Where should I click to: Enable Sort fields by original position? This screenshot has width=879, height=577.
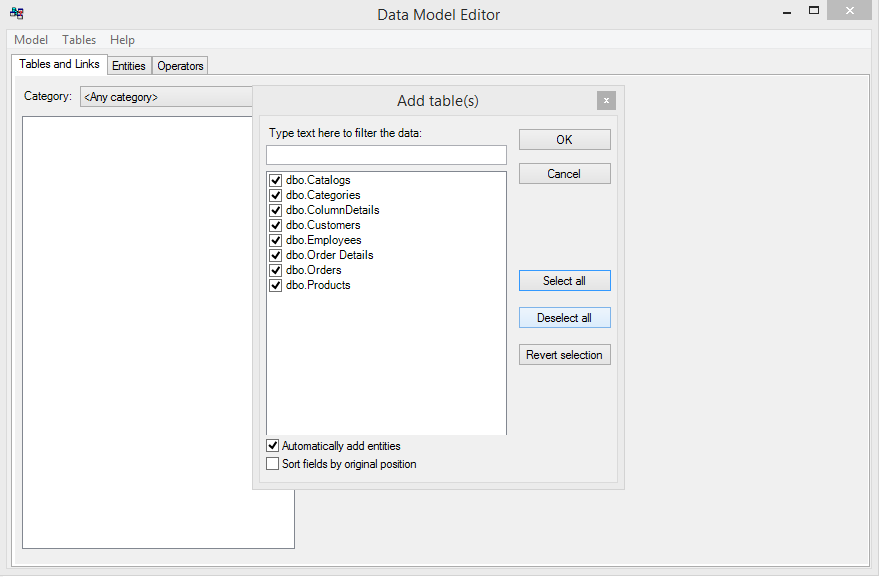[x=272, y=463]
